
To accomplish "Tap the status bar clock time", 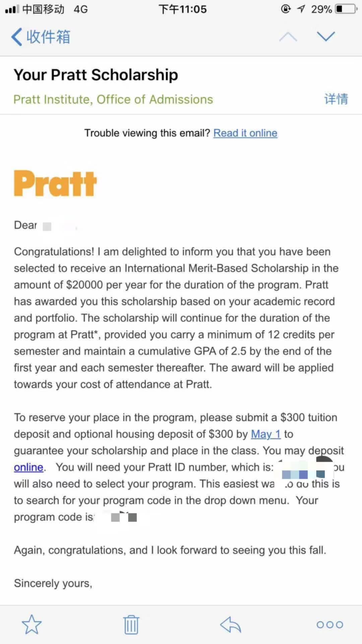I will [x=183, y=9].
